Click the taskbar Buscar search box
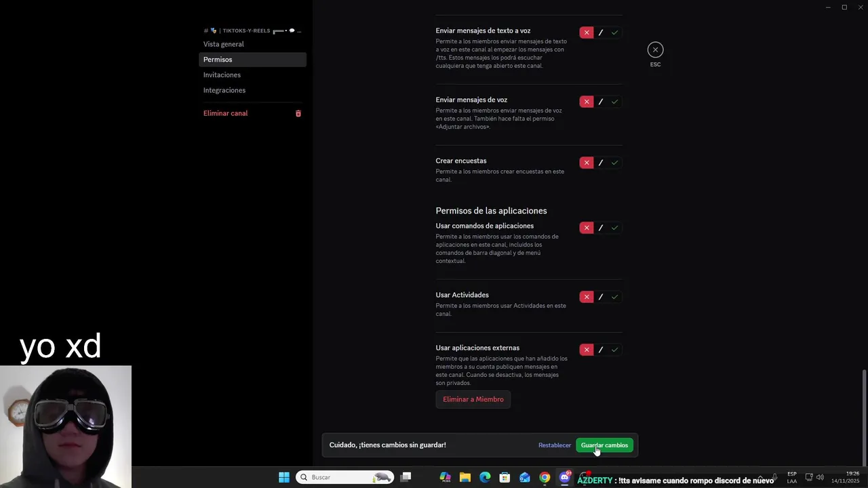Image resolution: width=868 pixels, height=488 pixels. (x=345, y=477)
